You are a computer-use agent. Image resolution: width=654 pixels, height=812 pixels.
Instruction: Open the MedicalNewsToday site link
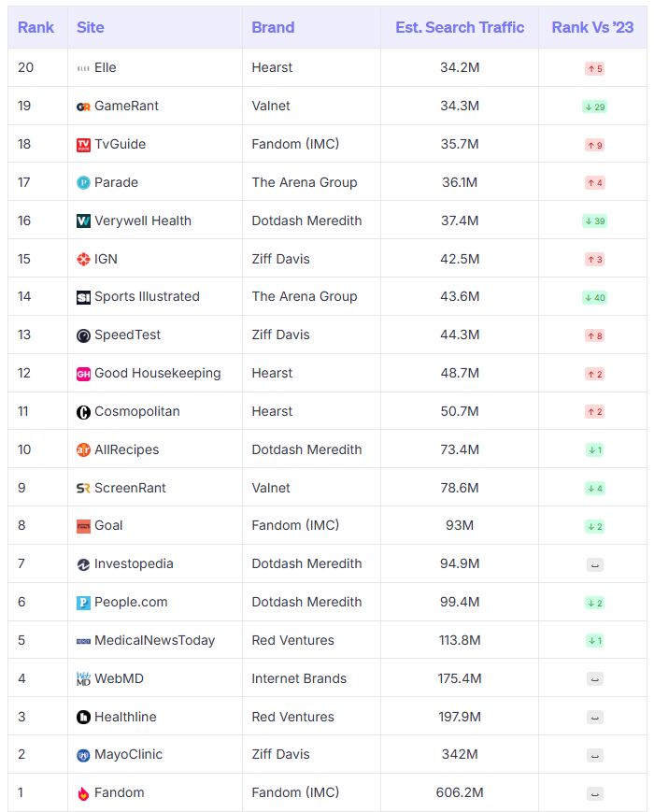[x=154, y=641]
